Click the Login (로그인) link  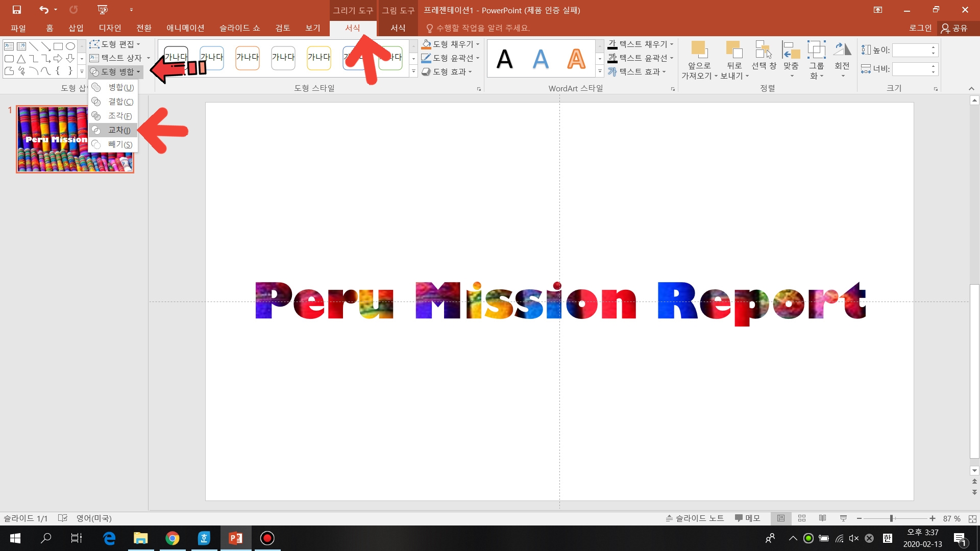tap(920, 28)
